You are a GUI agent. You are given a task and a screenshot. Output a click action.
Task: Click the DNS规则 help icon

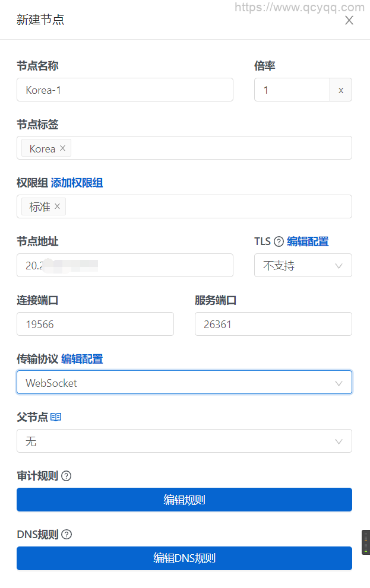coord(67,535)
